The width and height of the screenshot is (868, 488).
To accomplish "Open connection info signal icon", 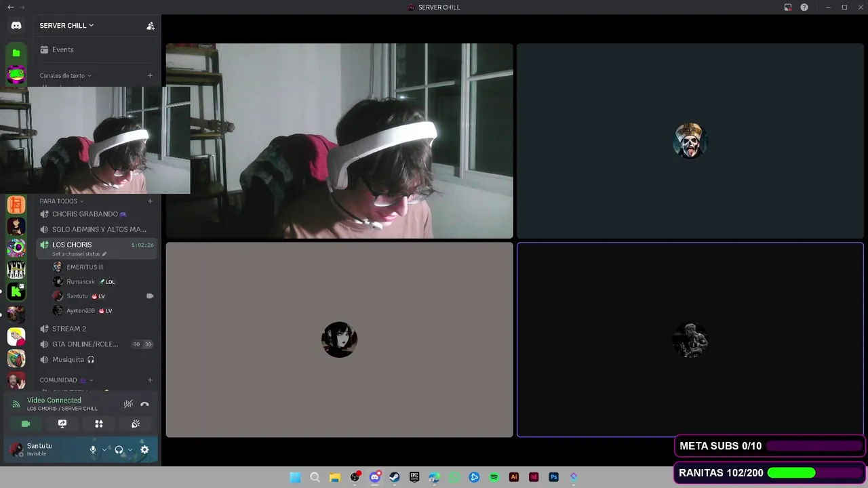I will [16, 404].
